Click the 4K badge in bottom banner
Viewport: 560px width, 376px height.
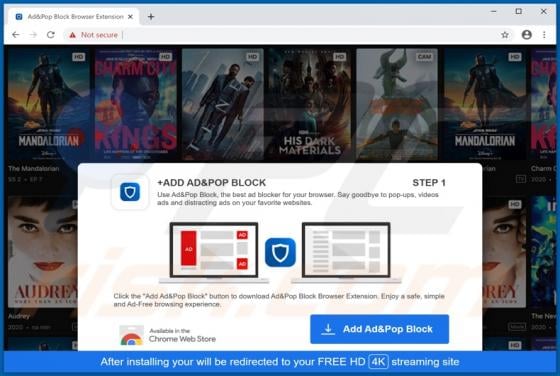(378, 362)
